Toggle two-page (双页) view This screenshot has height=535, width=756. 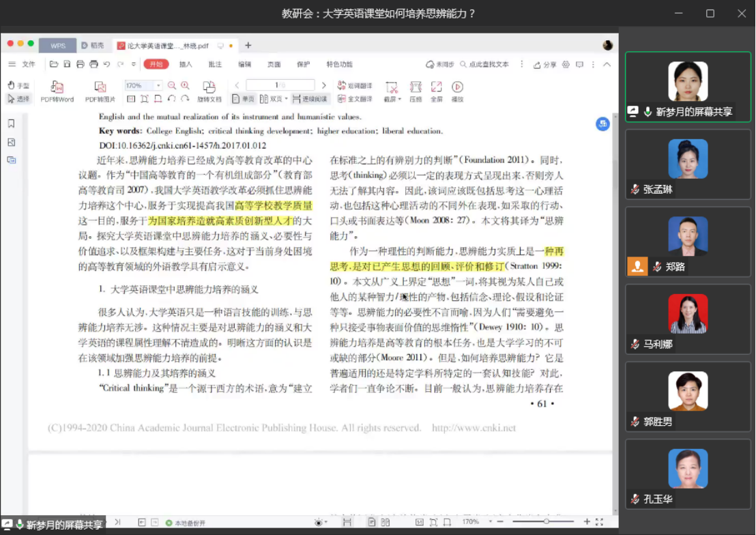point(271,99)
